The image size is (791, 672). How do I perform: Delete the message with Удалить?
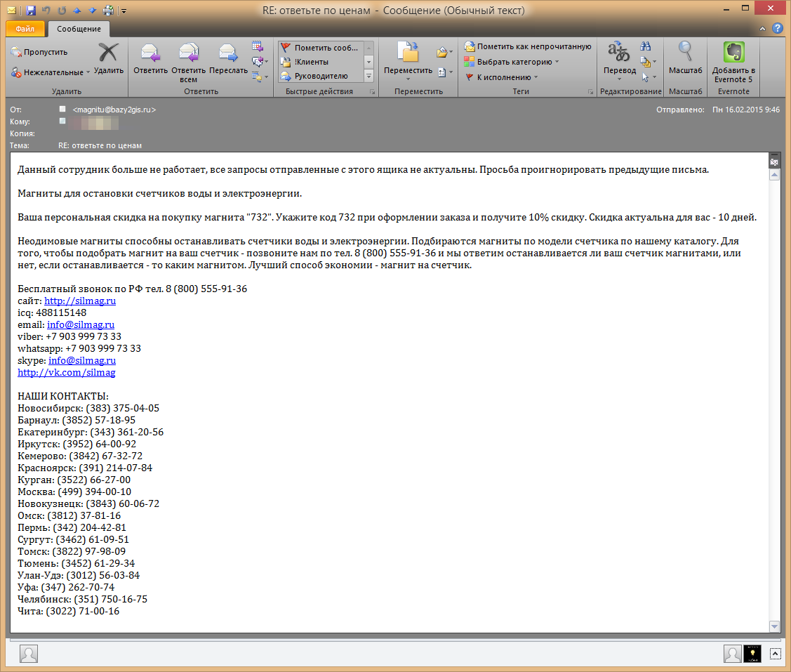click(109, 59)
